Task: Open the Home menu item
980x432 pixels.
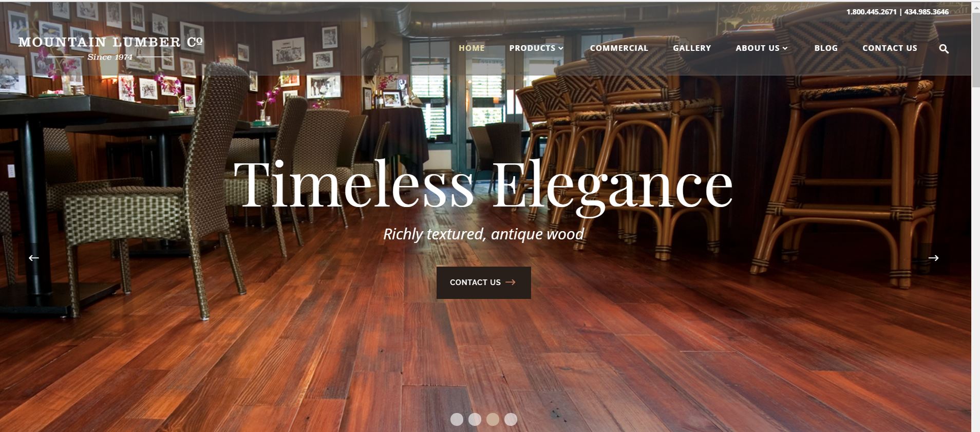Action: [x=472, y=48]
